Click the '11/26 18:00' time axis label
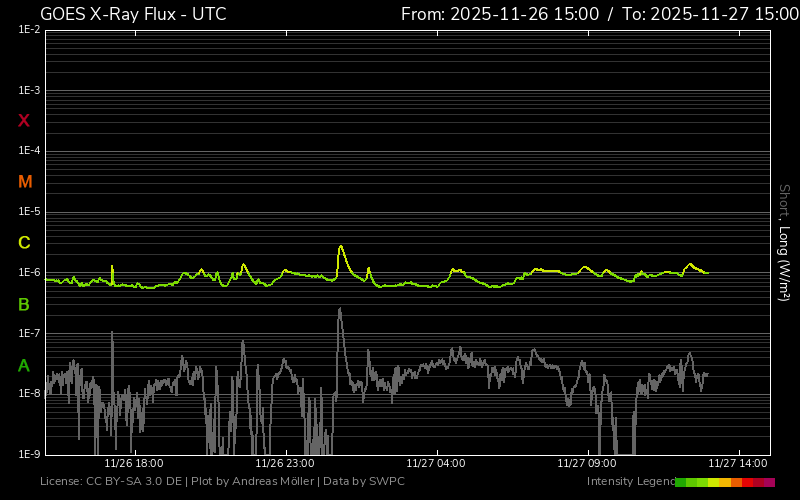Image resolution: width=800 pixels, height=500 pixels. 134,463
